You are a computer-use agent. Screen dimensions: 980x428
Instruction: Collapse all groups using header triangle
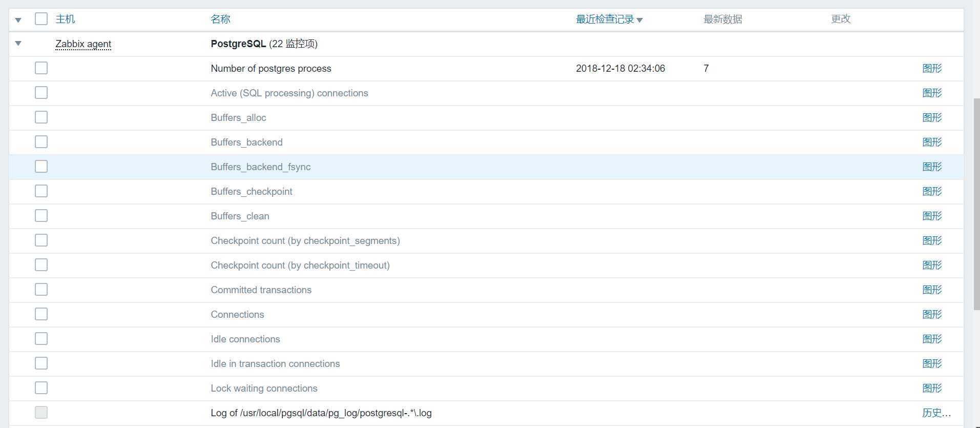18,20
